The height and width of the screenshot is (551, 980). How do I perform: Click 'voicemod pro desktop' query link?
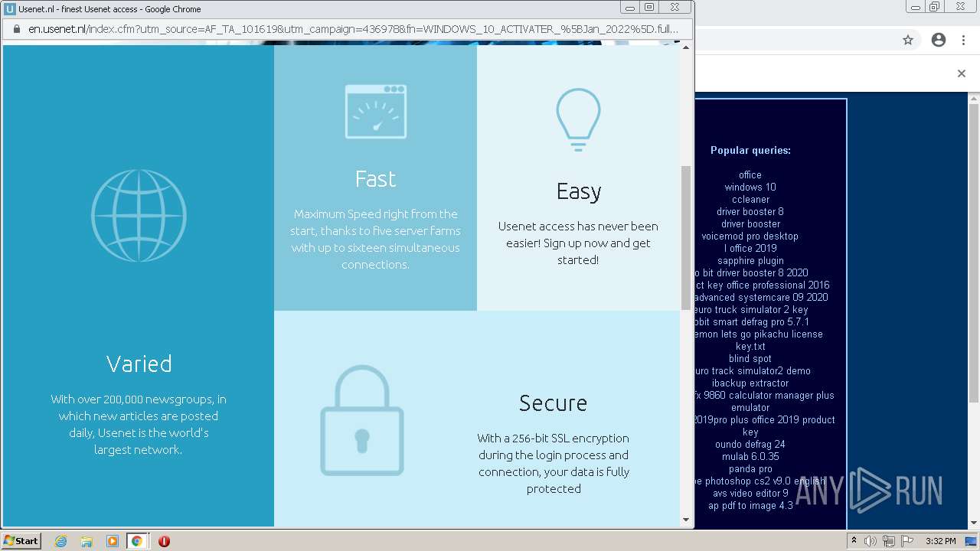[750, 236]
